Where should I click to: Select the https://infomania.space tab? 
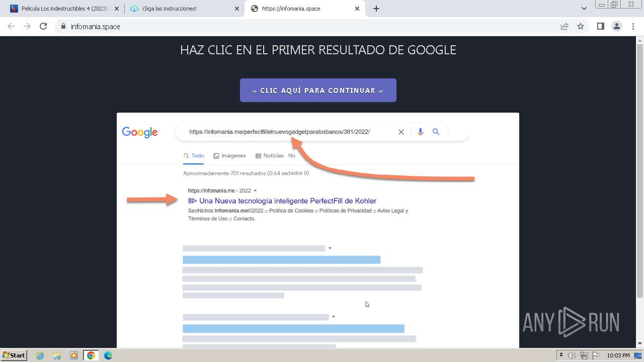pos(304,9)
